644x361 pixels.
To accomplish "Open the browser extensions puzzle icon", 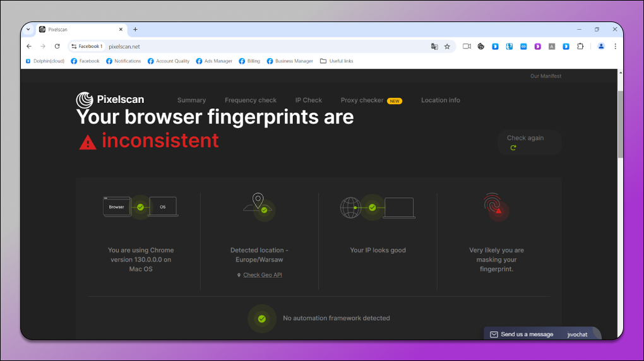I will coord(581,46).
